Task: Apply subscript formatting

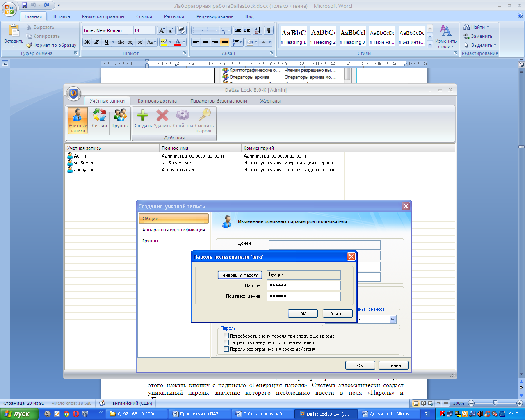Action: pos(130,42)
